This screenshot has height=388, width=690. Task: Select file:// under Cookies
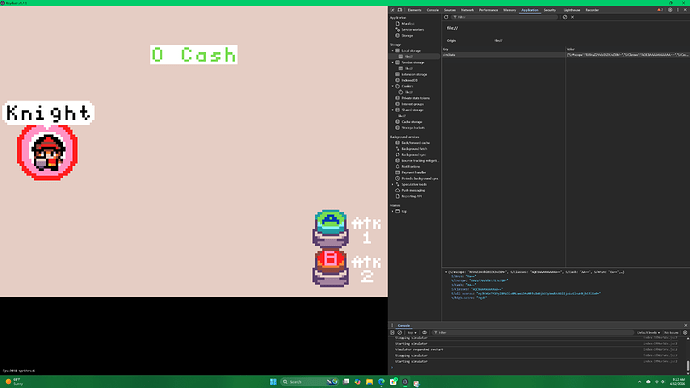pyautogui.click(x=408, y=92)
